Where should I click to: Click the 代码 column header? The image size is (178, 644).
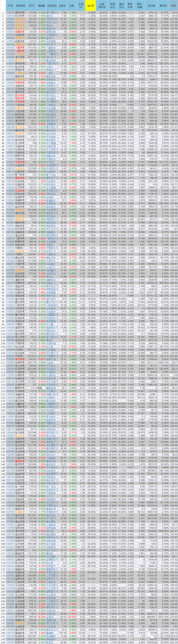[x=10, y=6]
